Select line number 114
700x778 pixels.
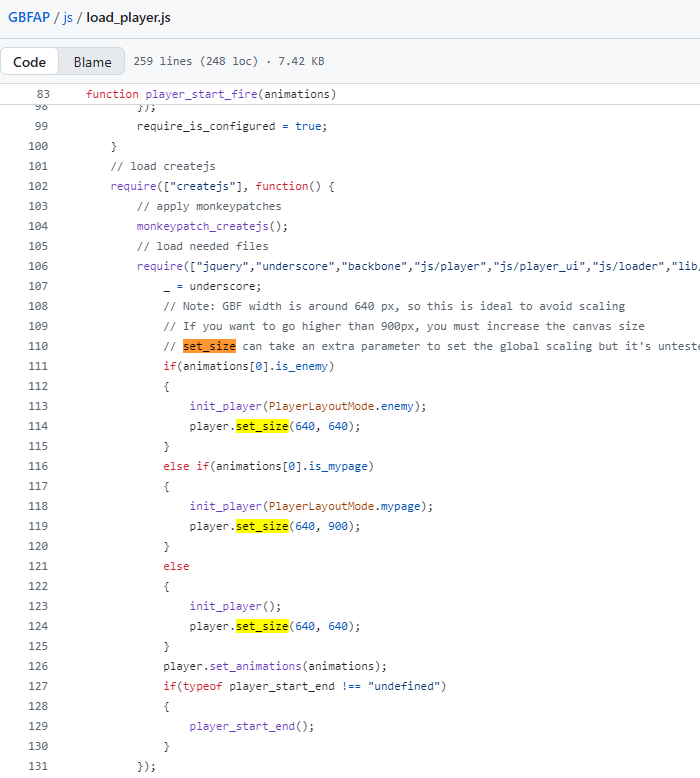pos(38,426)
